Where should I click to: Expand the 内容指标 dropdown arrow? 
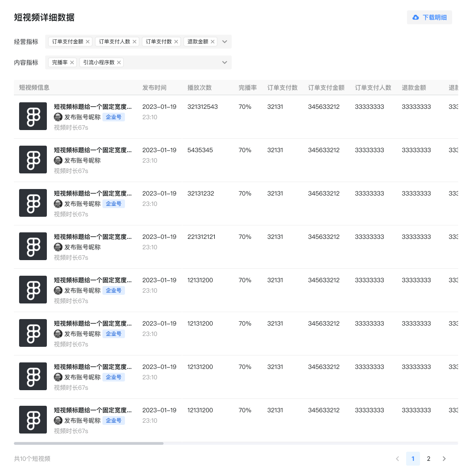pos(224,62)
